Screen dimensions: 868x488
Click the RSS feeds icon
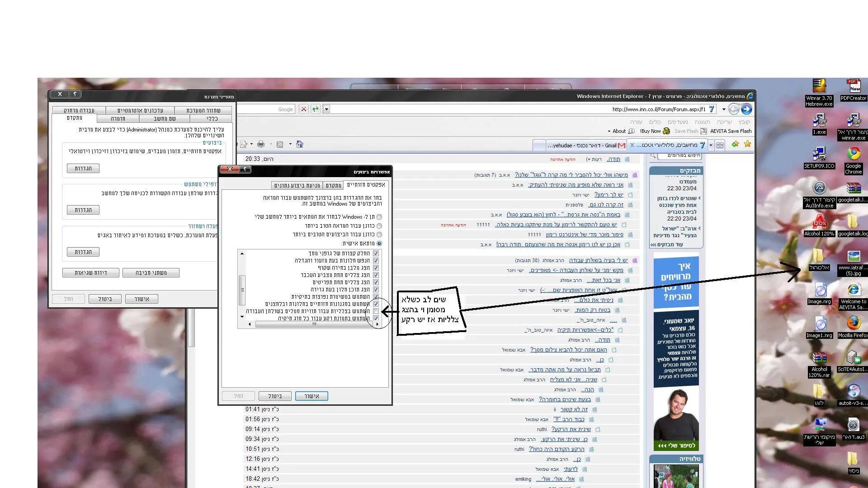pos(280,144)
